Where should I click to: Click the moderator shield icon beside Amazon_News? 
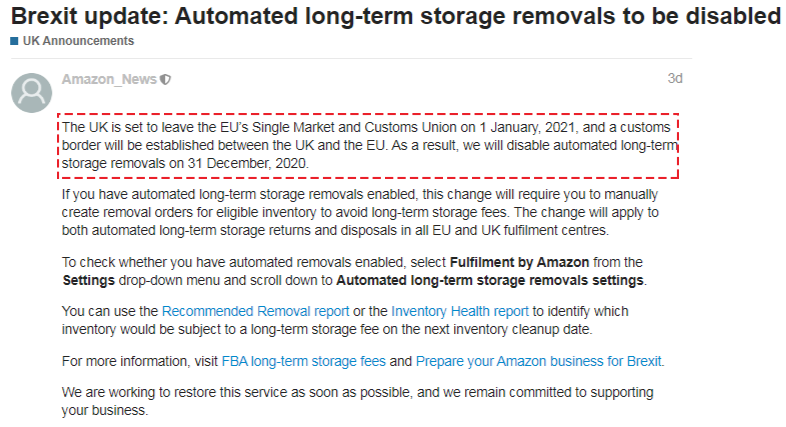coord(166,80)
